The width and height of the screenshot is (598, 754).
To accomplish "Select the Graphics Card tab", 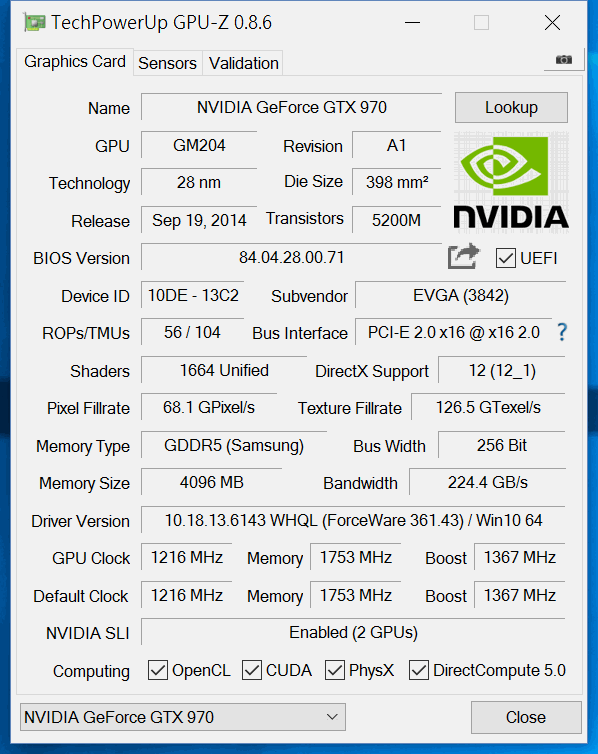I will (75, 62).
